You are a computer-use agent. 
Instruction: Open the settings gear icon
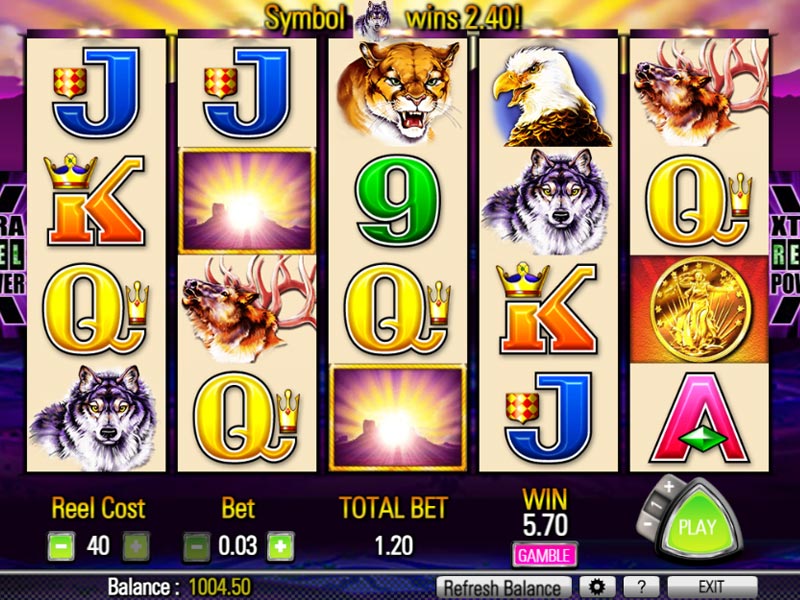coord(597,587)
